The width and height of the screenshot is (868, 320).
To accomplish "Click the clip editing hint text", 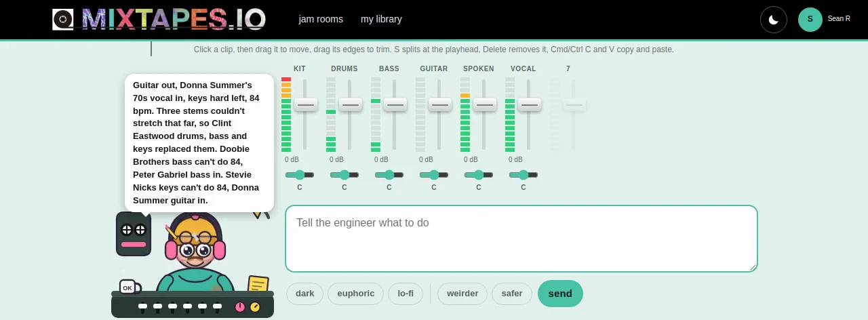I will pyautogui.click(x=434, y=49).
